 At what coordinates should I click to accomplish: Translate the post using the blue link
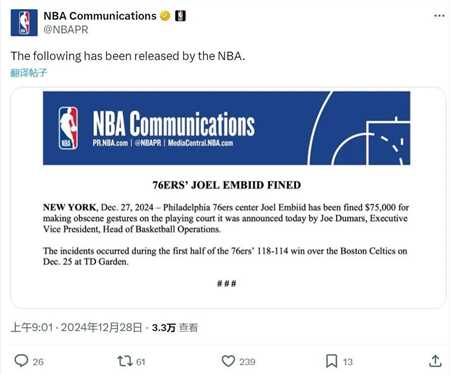[29, 72]
